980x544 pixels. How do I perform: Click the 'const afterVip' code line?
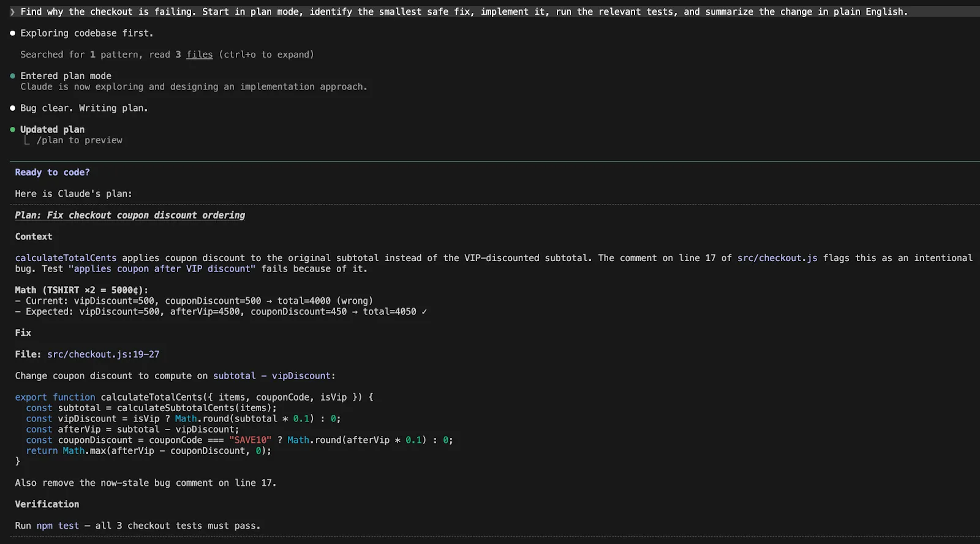pos(132,429)
